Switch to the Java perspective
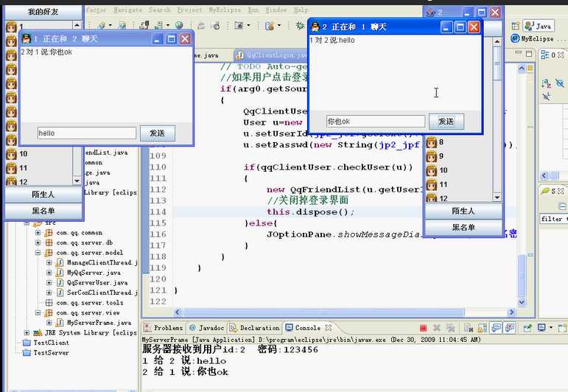This screenshot has height=392, width=568. coord(539,26)
